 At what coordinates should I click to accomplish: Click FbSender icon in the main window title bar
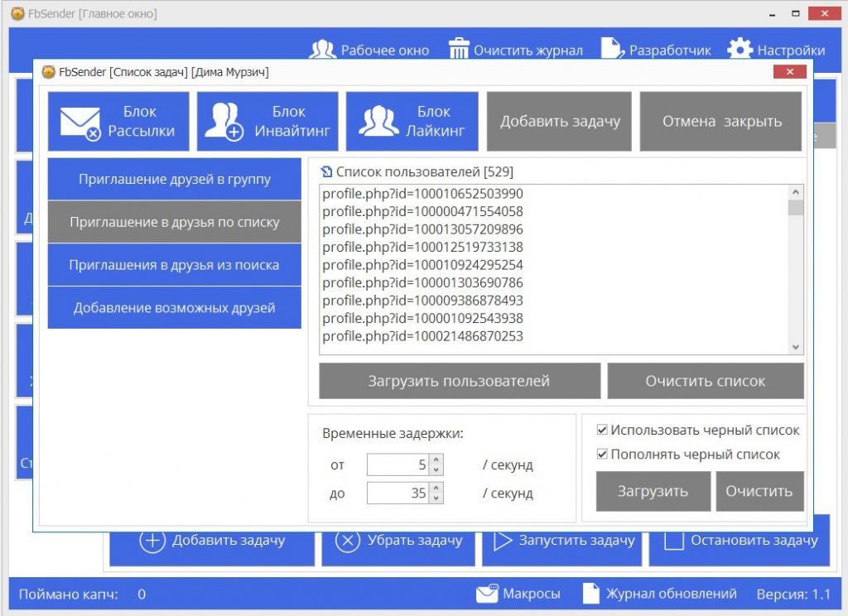[18, 13]
